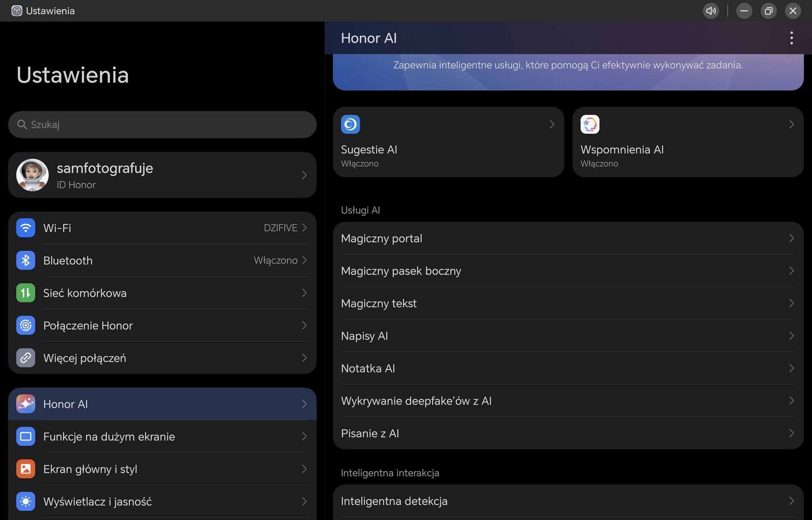This screenshot has height=520, width=812.
Task: Click the Usługi AI section heading
Action: (x=361, y=210)
